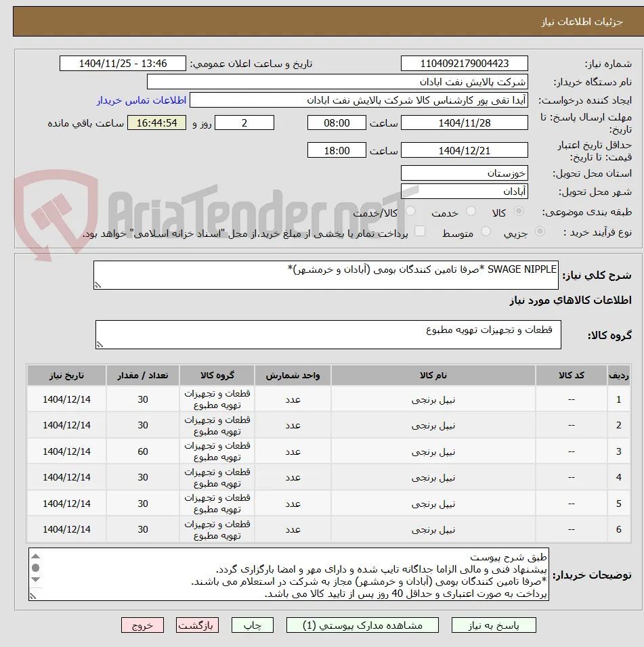Click the remaining time 16:44:54 field
This screenshot has height=647, width=644.
(156, 123)
